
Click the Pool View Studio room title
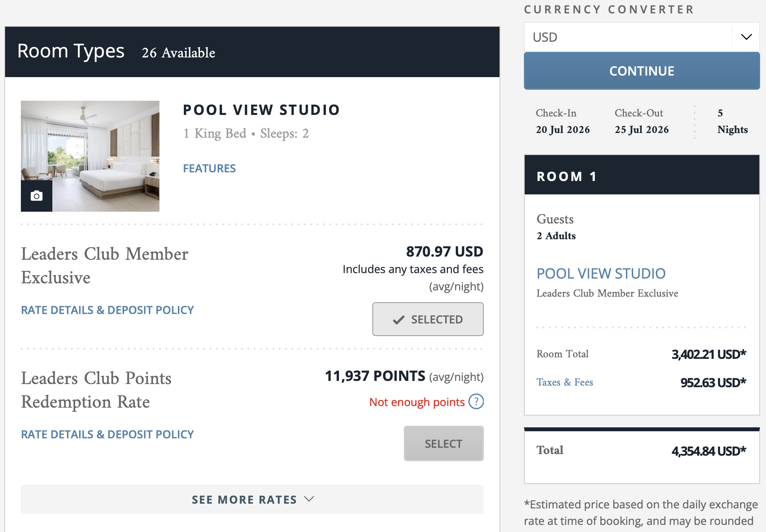(261, 110)
